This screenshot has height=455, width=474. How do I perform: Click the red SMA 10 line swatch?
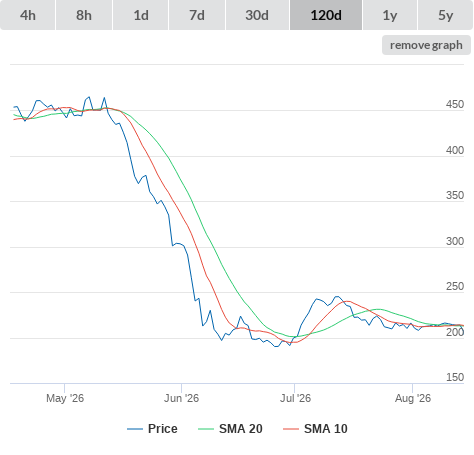pyautogui.click(x=291, y=429)
